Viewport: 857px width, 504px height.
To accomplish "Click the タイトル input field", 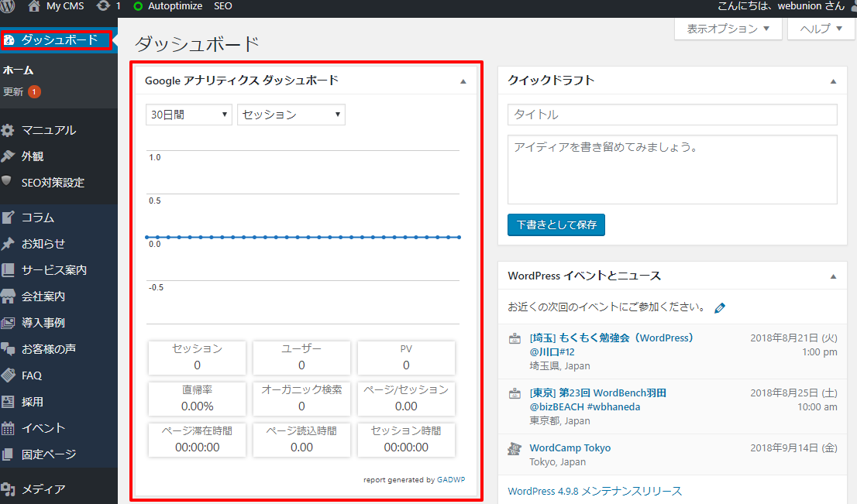I will pyautogui.click(x=673, y=115).
